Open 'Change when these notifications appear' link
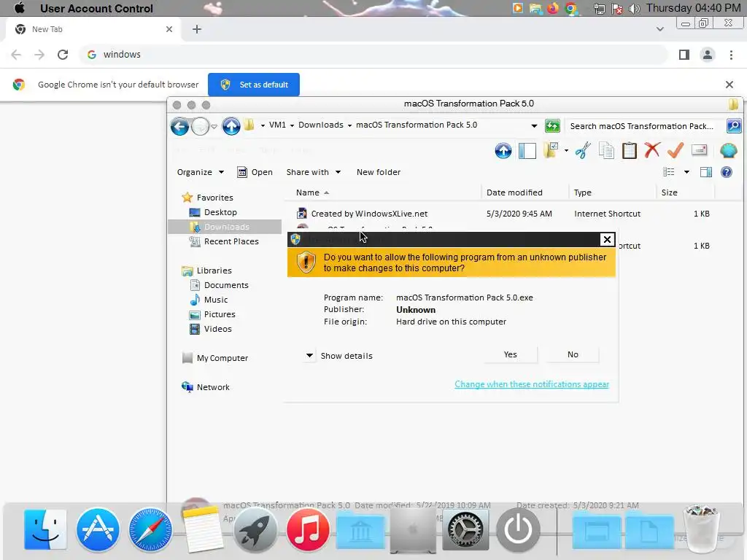Screen dimensions: 747x560 [532, 384]
